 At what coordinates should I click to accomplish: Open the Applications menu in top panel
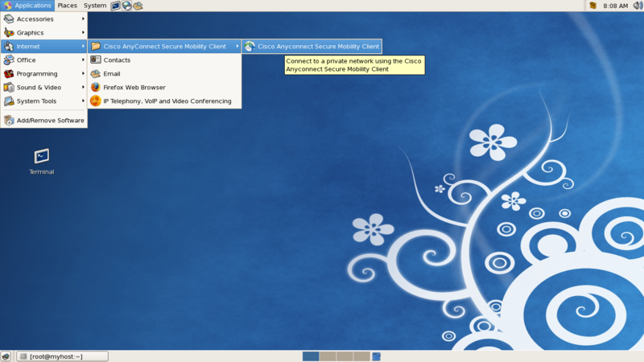27,6
